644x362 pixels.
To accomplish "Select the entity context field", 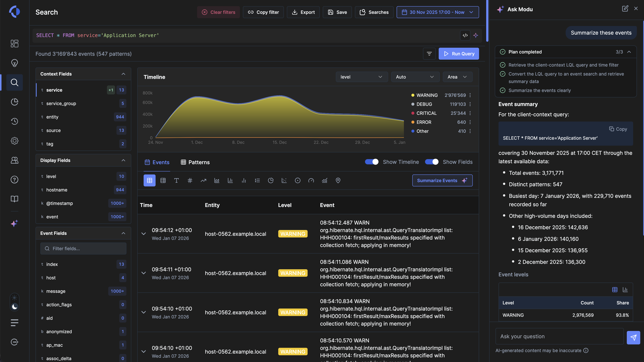I will pos(84,117).
